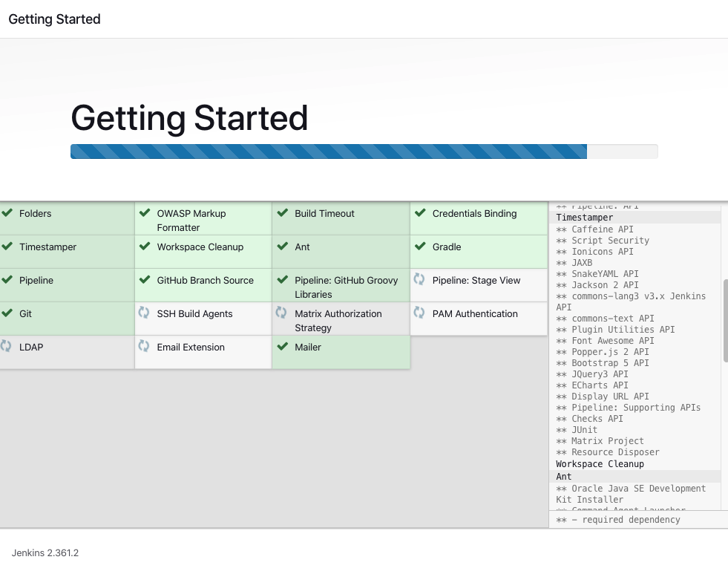Click the green checkmark next to Folders
The width and height of the screenshot is (728, 574).
pos(7,212)
